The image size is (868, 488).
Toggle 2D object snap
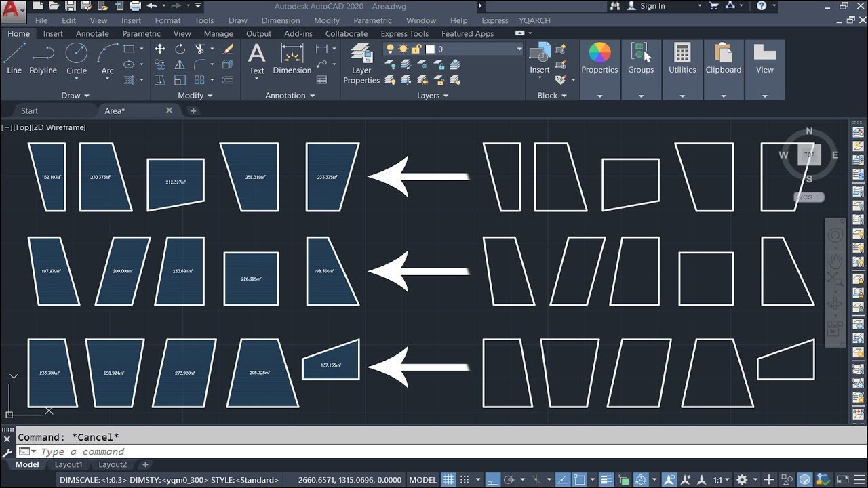[x=578, y=480]
